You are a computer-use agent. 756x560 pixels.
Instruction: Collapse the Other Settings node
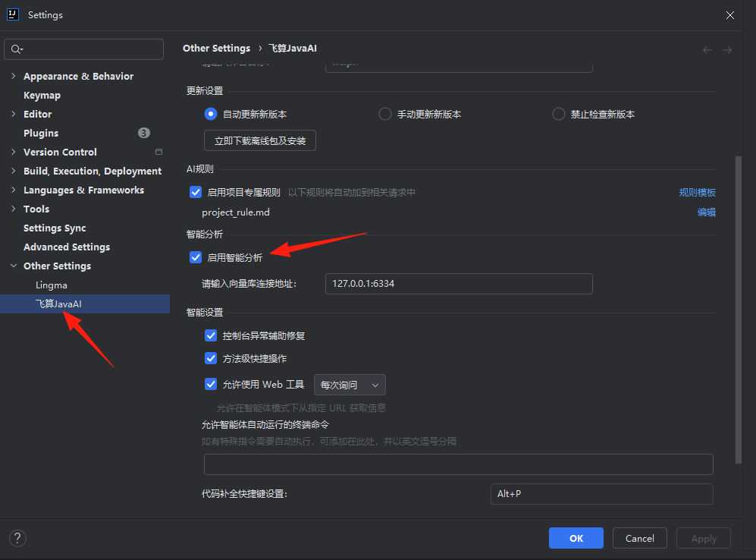coord(14,266)
